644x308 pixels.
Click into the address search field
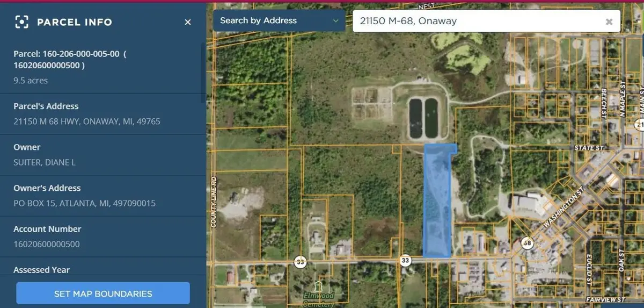[x=472, y=21]
